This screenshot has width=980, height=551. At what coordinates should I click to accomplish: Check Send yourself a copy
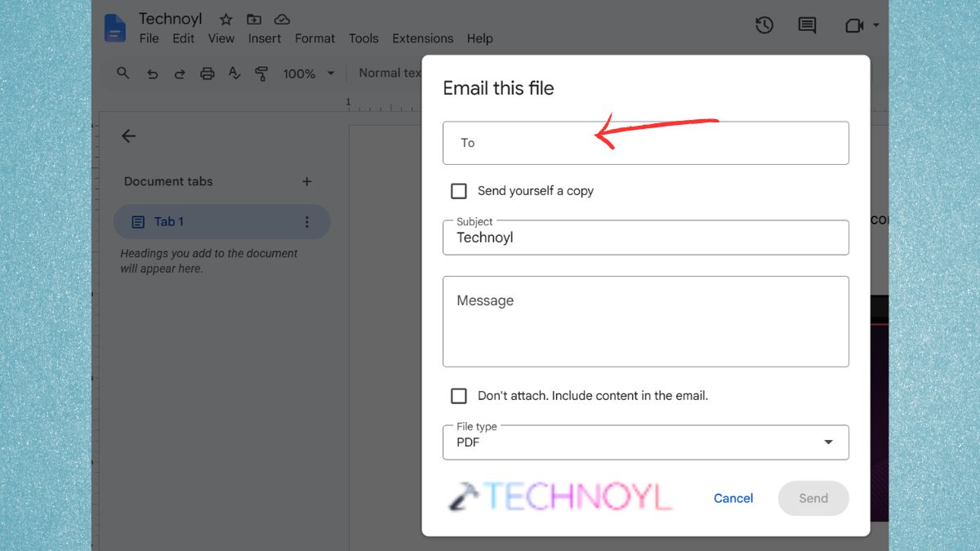[459, 191]
